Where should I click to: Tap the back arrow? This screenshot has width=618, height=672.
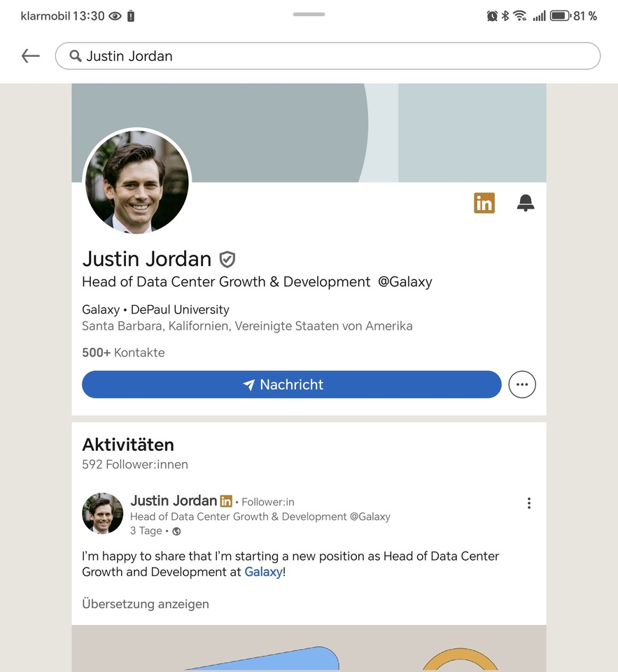[x=30, y=56]
